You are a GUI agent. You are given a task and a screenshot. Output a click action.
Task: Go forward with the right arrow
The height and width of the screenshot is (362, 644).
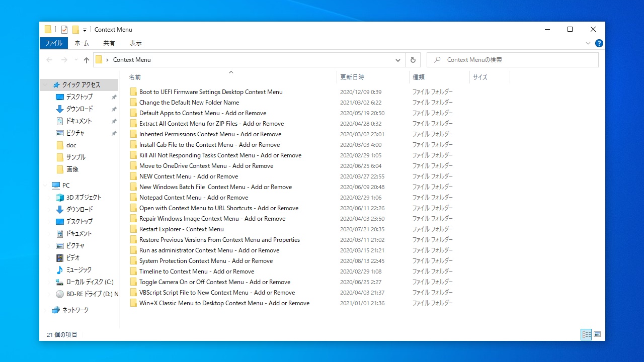(x=64, y=60)
